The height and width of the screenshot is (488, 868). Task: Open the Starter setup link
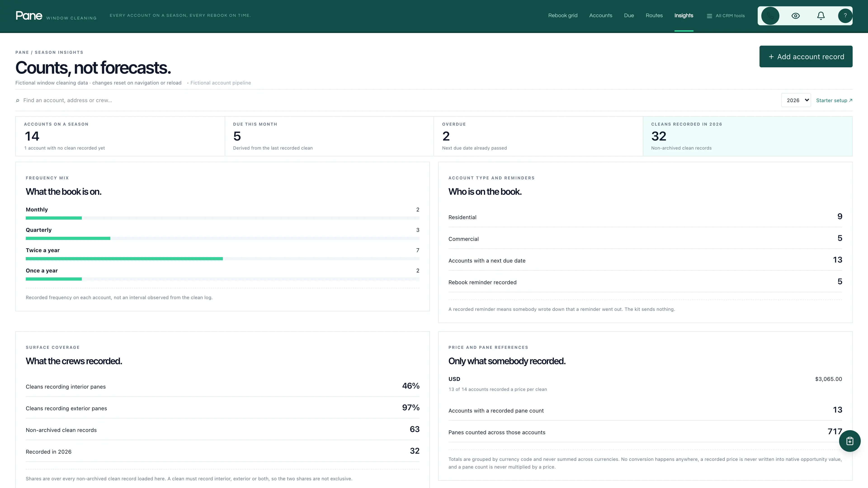(834, 100)
